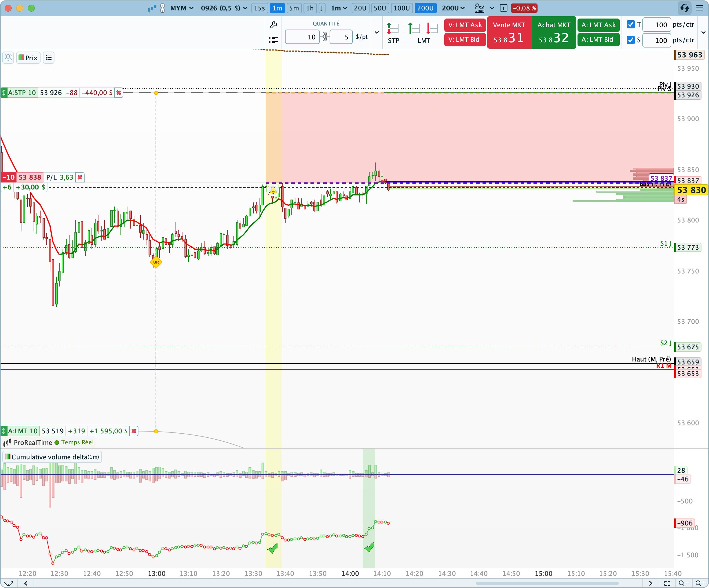Open the trading wrench settings icon
This screenshot has width=709, height=588.
(x=273, y=25)
